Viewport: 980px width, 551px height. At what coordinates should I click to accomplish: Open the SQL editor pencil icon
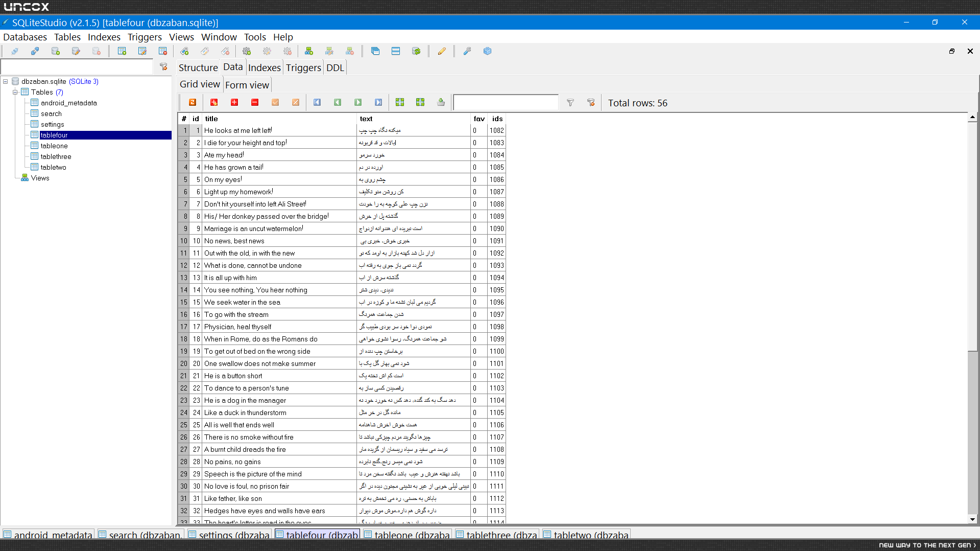pos(442,51)
